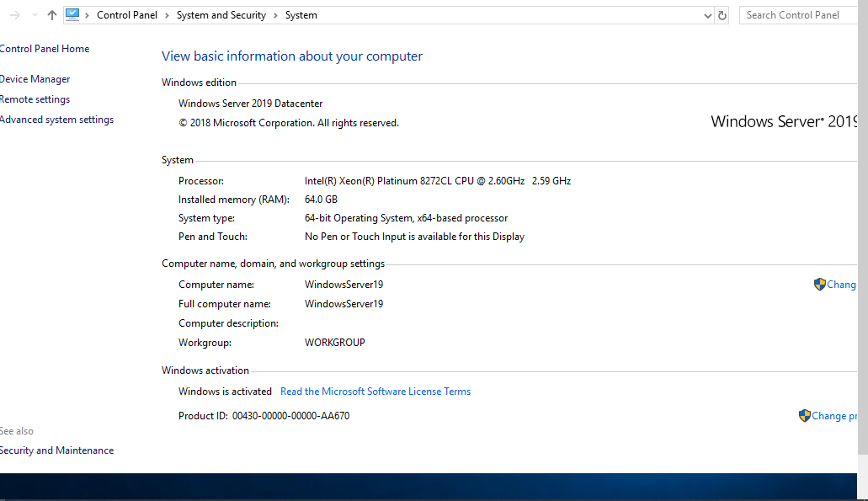Go to System and Security breadcrumb
The image size is (868, 501).
tap(221, 15)
